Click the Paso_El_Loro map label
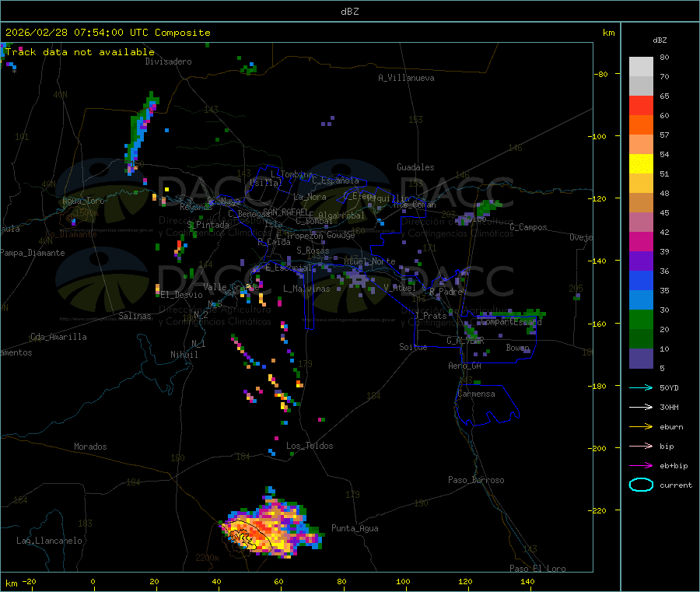 point(538,569)
